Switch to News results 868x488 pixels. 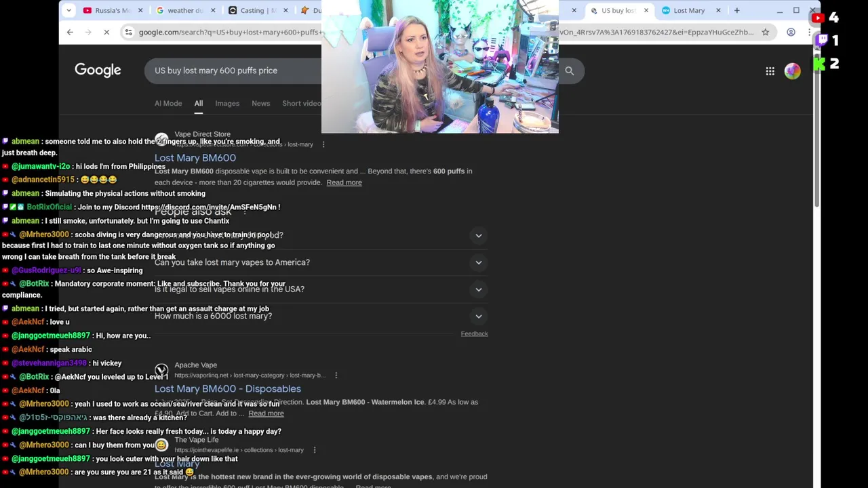(x=261, y=104)
